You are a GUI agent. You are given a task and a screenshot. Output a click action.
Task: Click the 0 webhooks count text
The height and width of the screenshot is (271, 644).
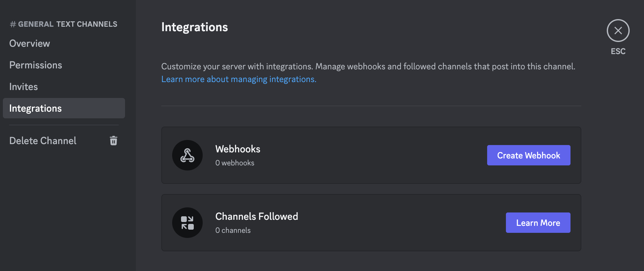click(x=235, y=163)
